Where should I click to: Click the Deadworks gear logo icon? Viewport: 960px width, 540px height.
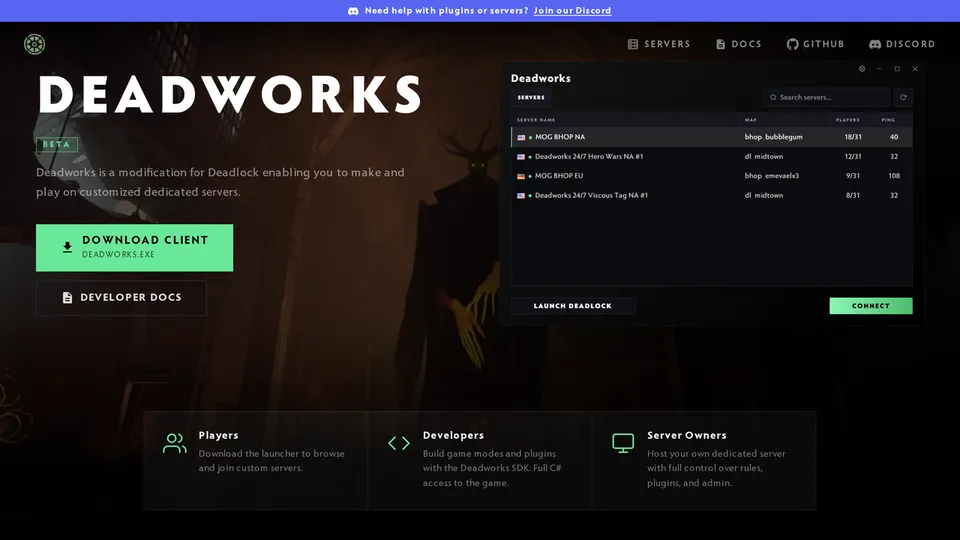click(x=34, y=44)
